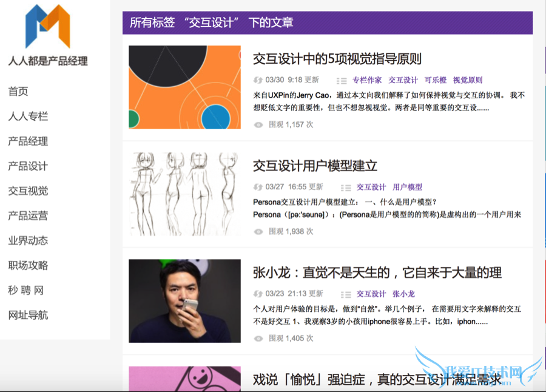
Task: Go to 首页 in sidebar
Action: [18, 92]
